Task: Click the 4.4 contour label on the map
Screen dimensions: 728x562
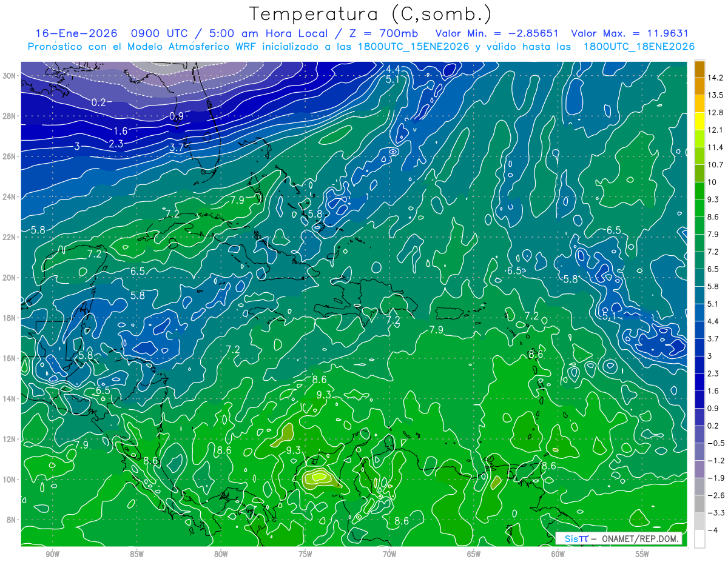Action: point(393,69)
